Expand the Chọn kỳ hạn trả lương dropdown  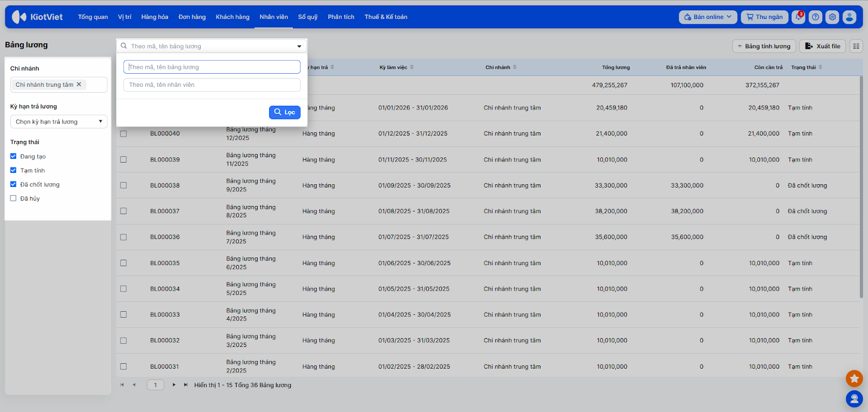59,122
